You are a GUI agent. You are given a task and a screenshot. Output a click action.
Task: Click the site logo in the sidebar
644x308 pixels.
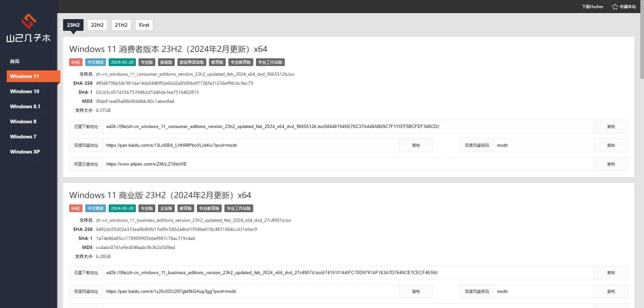29,28
